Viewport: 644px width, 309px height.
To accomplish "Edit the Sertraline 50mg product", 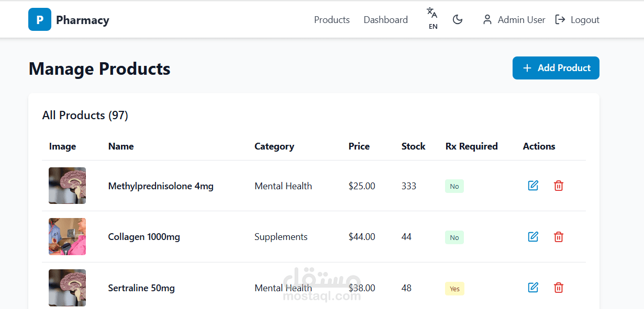I will 533,288.
